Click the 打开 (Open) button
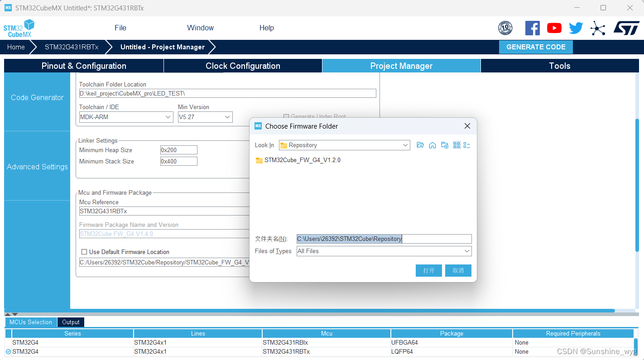The image size is (644, 360). coord(429,270)
